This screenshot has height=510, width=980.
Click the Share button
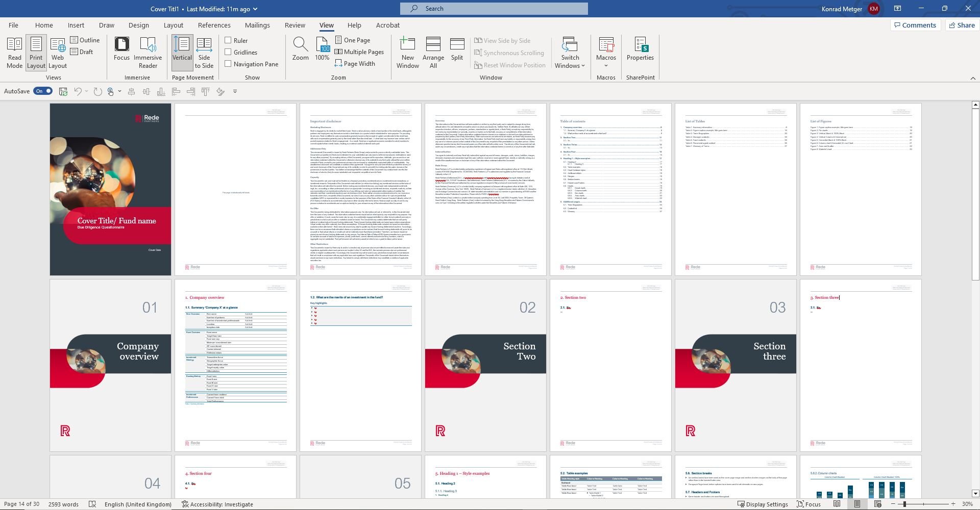tap(961, 25)
